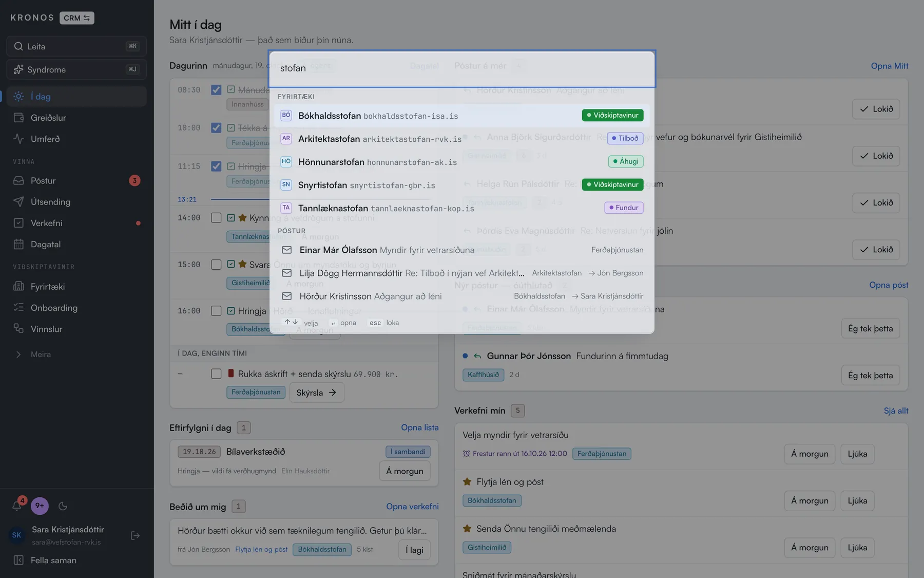Uncheck the 10:00 task checkbox

216,128
